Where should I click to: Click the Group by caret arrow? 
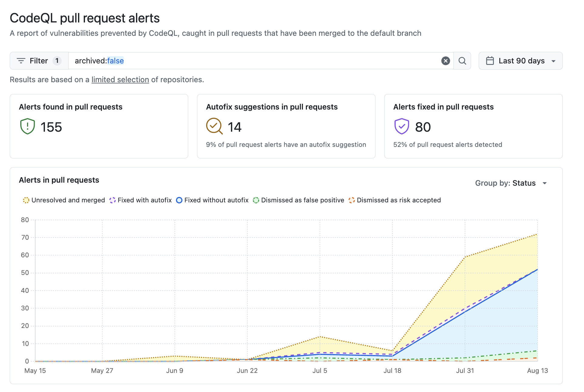[x=545, y=183]
